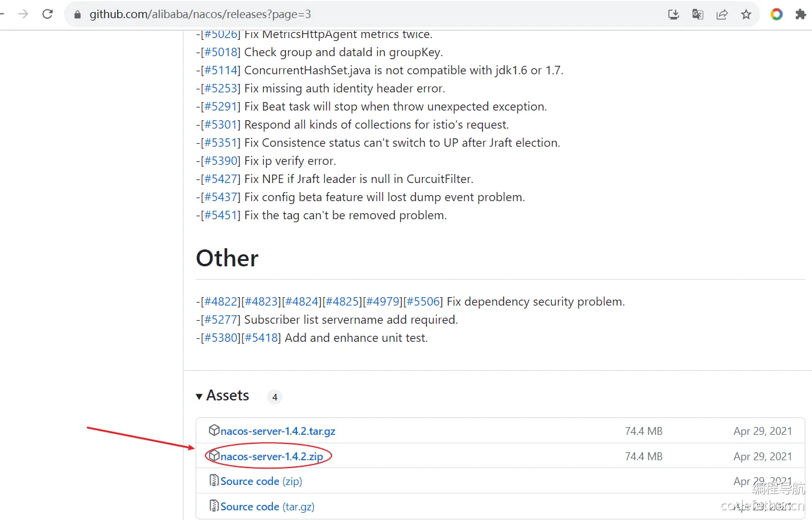Click the Other section heading

point(227,258)
